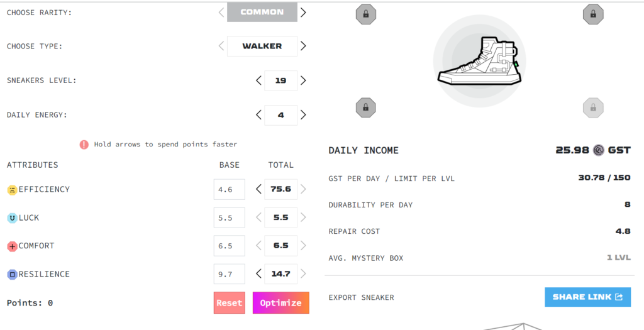Viewport: 644px width, 330px height.
Task: Click the sneakers level value 19
Action: 281,80
